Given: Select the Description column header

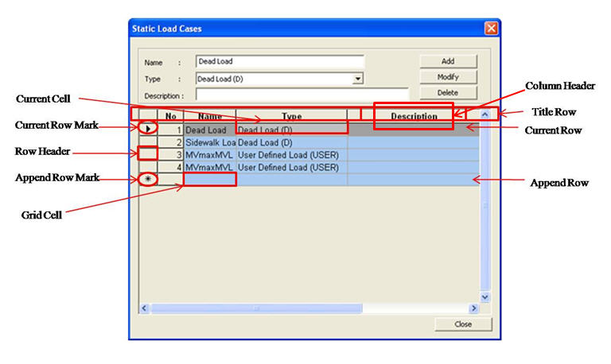Looking at the screenshot, I should click(x=413, y=116).
